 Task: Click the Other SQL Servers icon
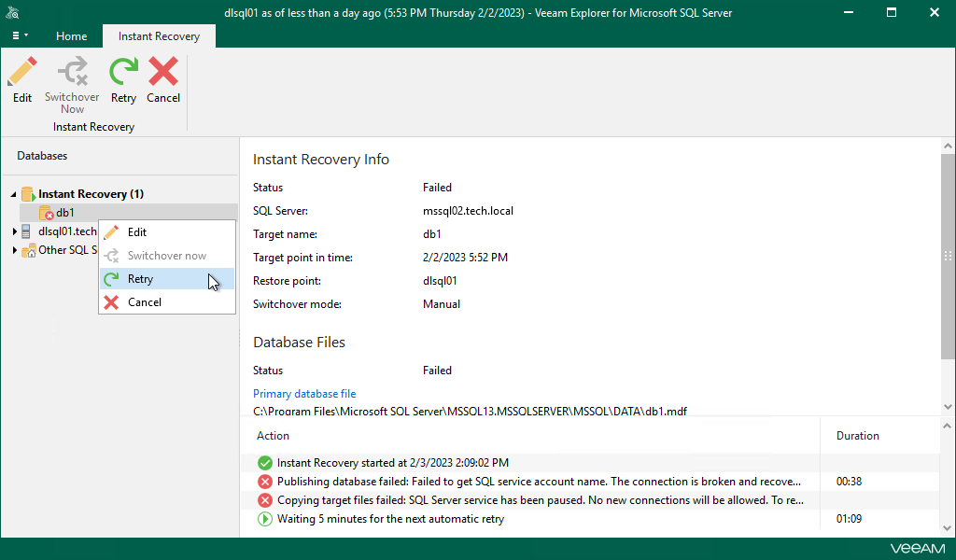(x=28, y=250)
